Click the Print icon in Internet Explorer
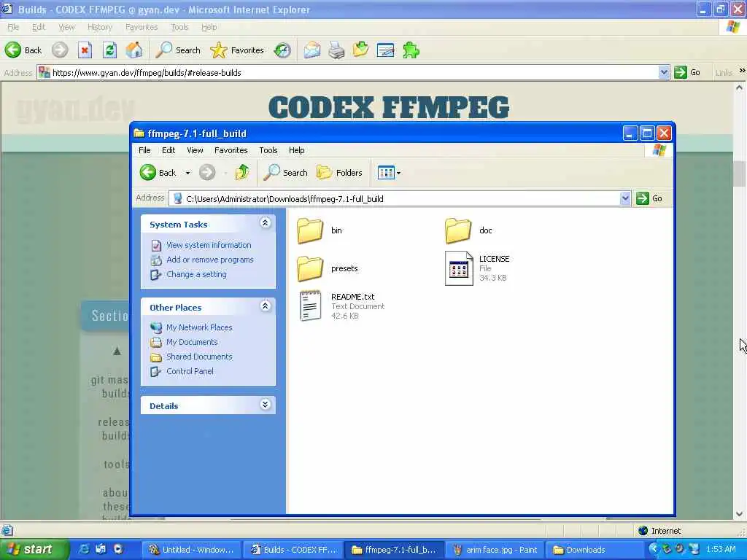747x560 pixels. [x=336, y=50]
